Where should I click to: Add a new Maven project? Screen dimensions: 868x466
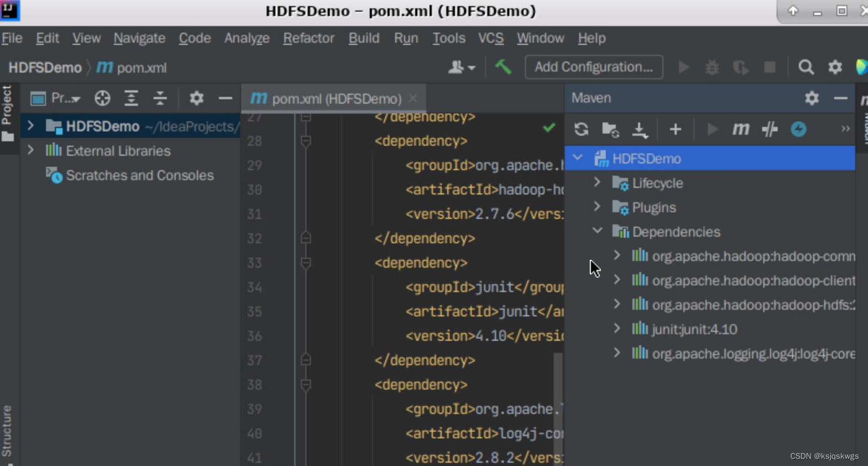pos(676,129)
